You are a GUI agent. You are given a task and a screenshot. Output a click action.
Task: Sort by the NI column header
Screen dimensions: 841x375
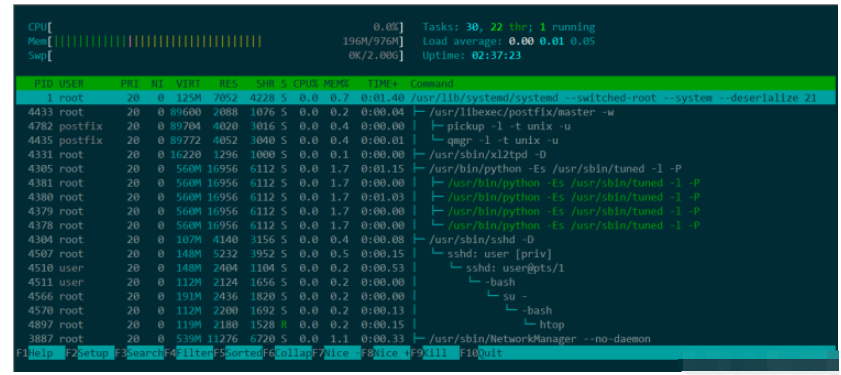(158, 84)
